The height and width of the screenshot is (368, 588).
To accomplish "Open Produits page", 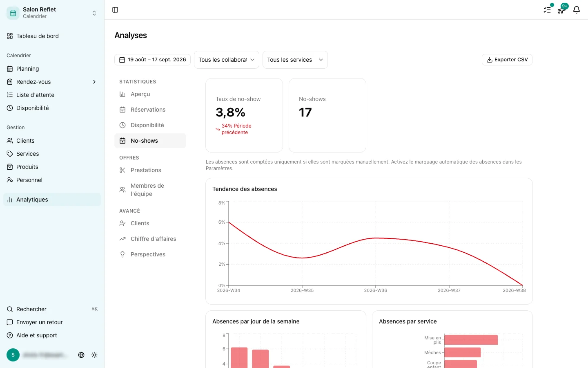I will pos(52,167).
